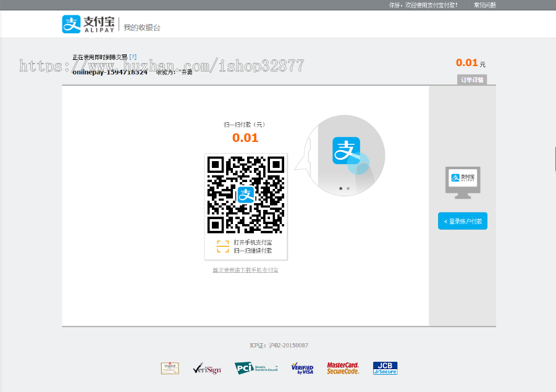Click the MasterCard SecureCode badge

point(343,369)
